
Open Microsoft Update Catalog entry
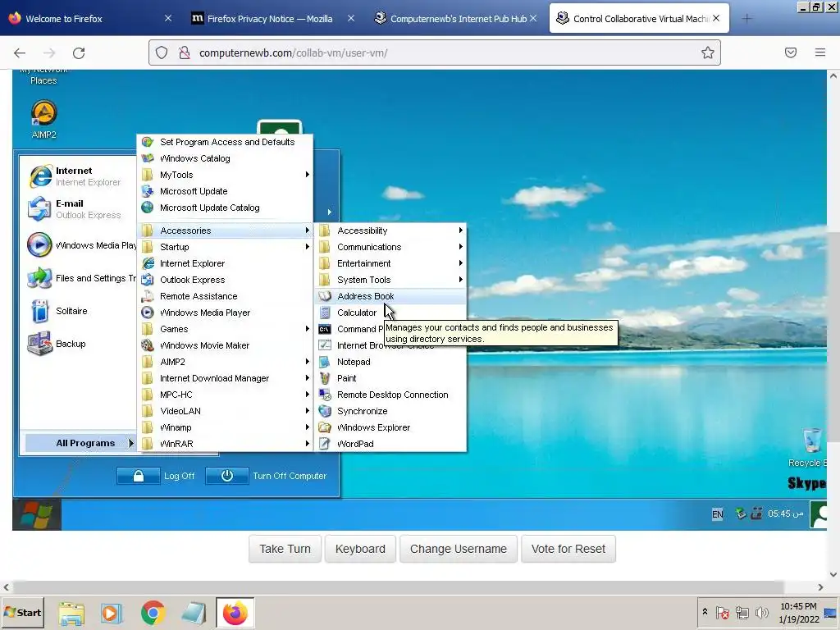[226, 208]
